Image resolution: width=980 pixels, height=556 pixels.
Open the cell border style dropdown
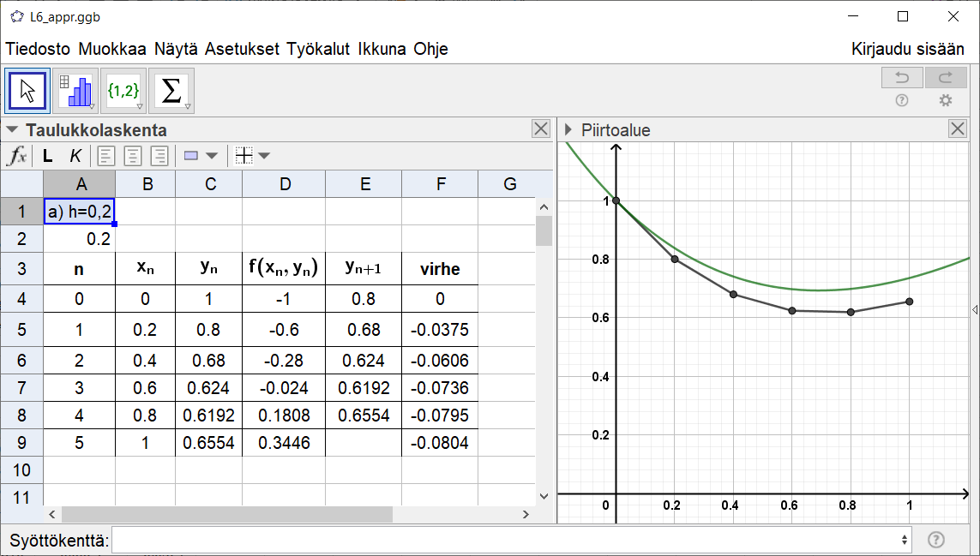click(262, 155)
